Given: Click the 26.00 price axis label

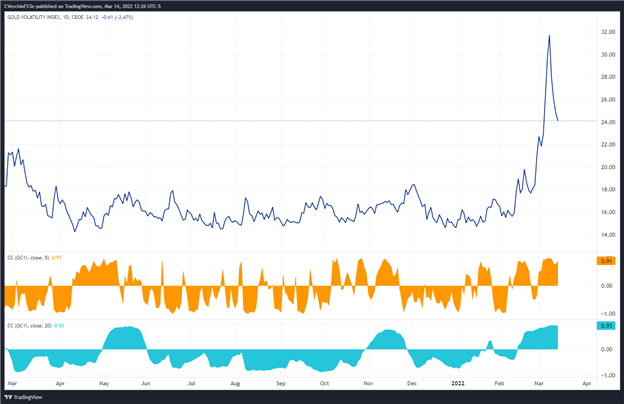Looking at the screenshot, I should point(608,100).
